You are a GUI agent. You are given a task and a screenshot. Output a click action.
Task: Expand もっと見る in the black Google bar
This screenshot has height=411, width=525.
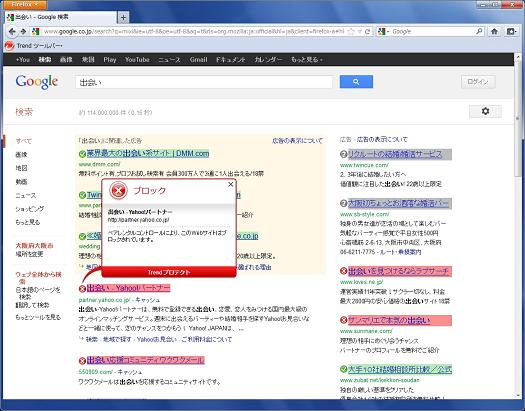pyautogui.click(x=307, y=60)
